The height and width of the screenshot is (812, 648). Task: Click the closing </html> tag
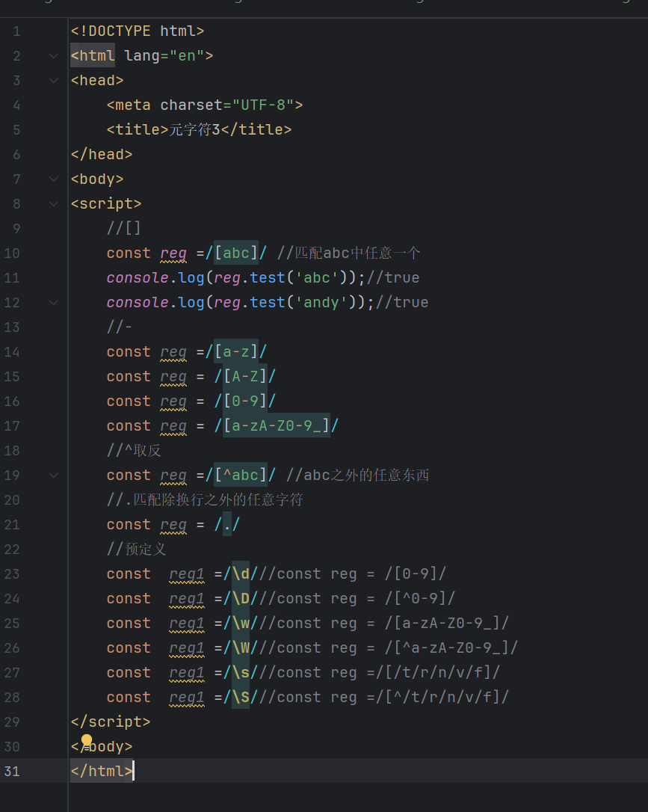pyautogui.click(x=102, y=771)
